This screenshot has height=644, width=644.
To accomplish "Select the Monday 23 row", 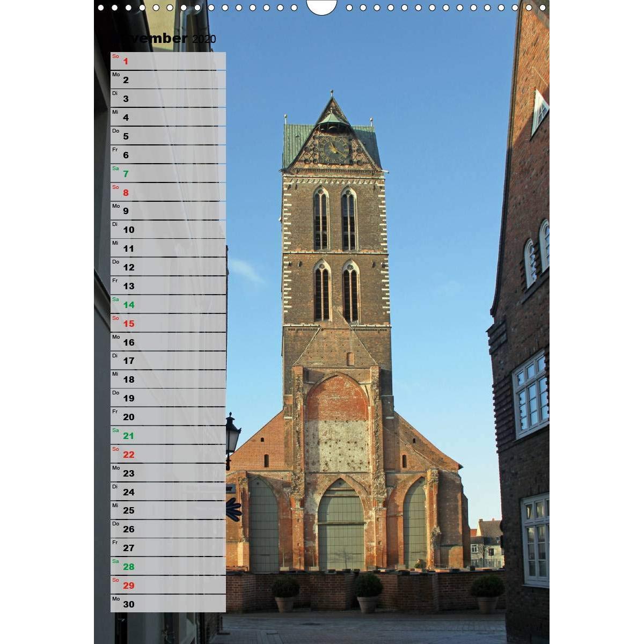I will tap(168, 473).
